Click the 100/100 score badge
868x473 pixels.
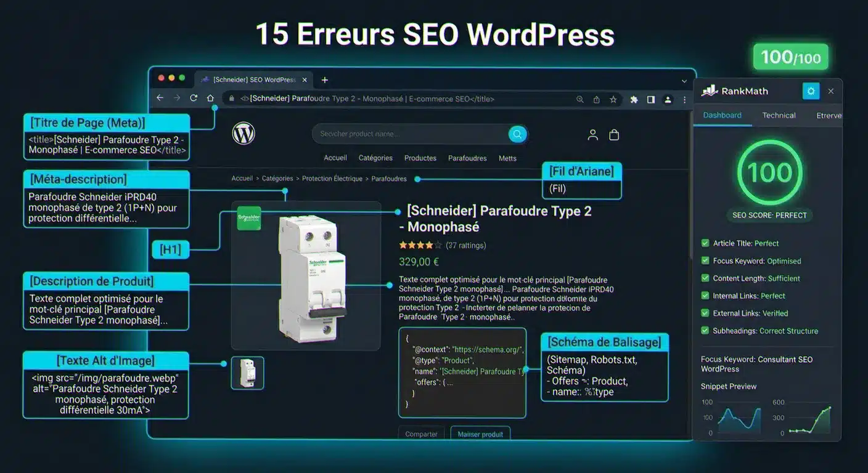(x=790, y=57)
